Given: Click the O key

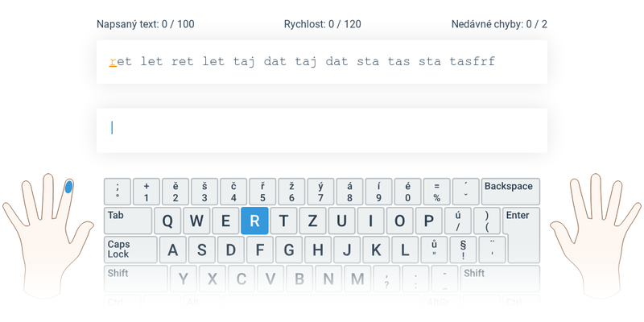Looking at the screenshot, I should pyautogui.click(x=399, y=221).
